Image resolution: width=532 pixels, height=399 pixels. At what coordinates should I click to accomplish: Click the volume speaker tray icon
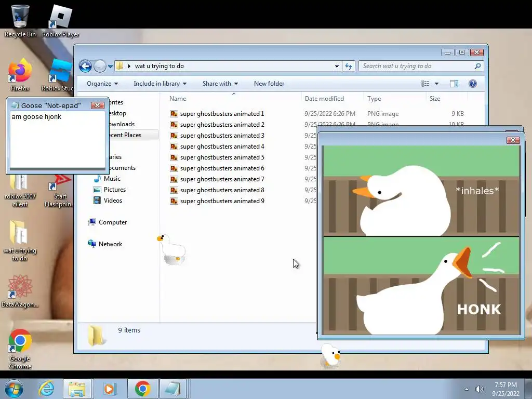(480, 389)
